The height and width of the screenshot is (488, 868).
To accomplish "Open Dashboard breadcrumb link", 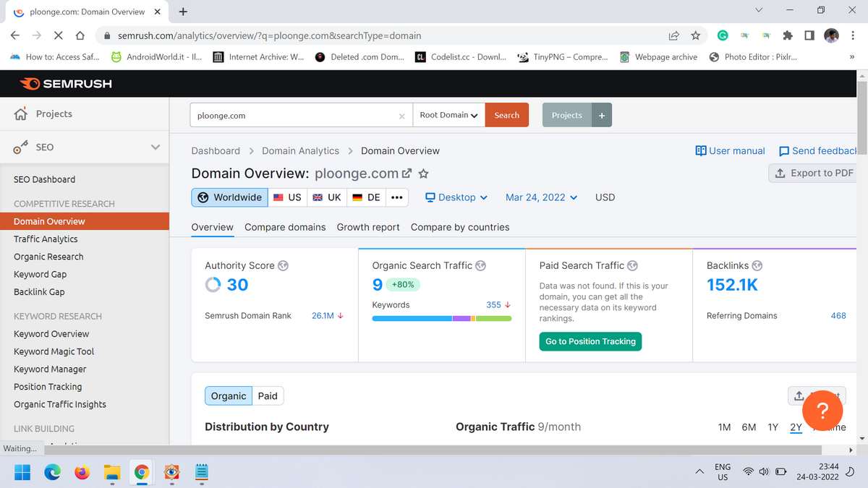I will click(x=216, y=151).
